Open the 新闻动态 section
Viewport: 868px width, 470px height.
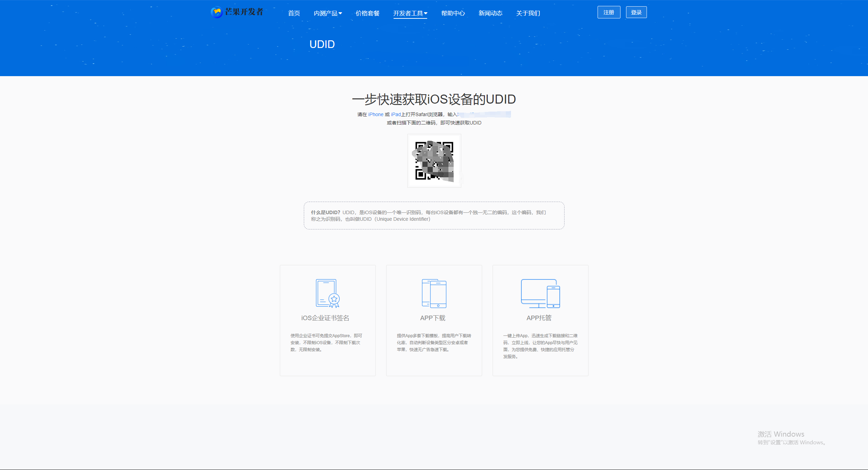tap(490, 13)
